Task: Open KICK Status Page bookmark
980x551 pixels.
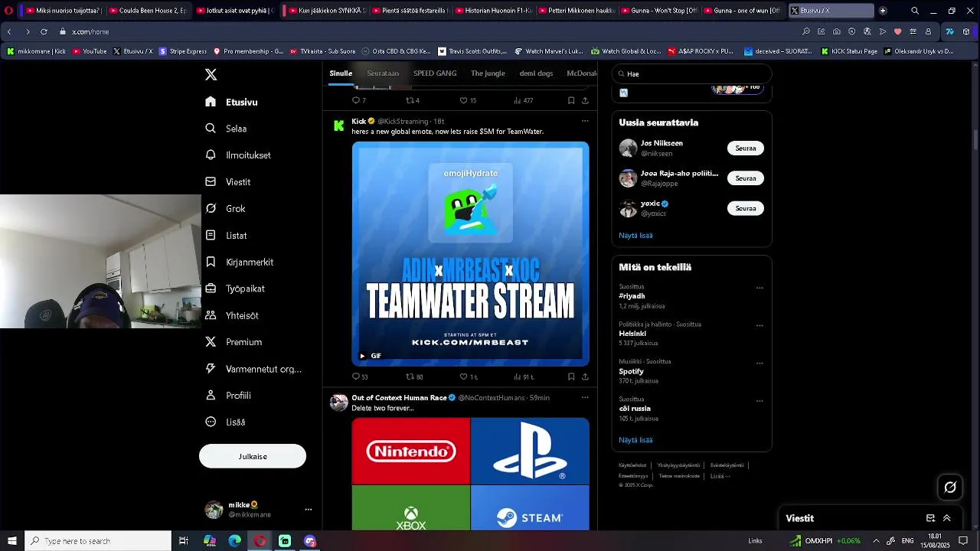Action: (849, 51)
